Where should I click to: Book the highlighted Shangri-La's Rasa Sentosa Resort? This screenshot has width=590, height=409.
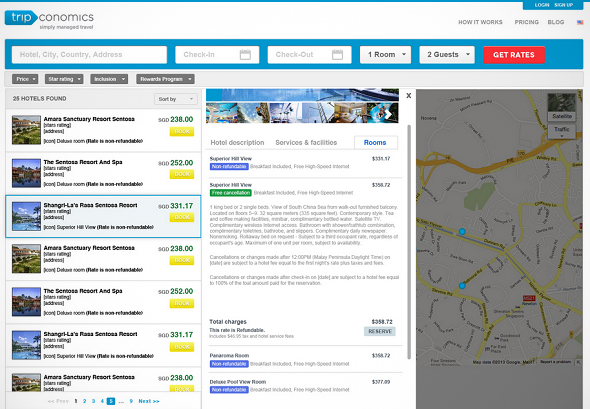182,217
